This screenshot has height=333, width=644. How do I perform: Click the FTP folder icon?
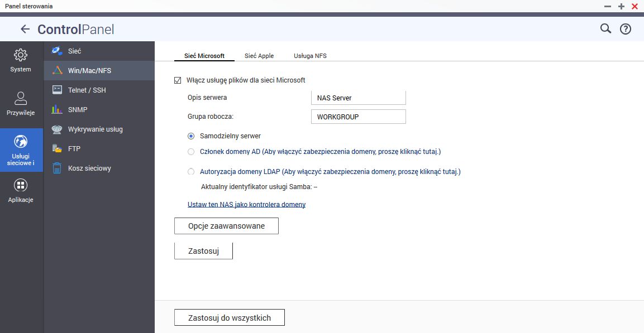click(x=56, y=148)
